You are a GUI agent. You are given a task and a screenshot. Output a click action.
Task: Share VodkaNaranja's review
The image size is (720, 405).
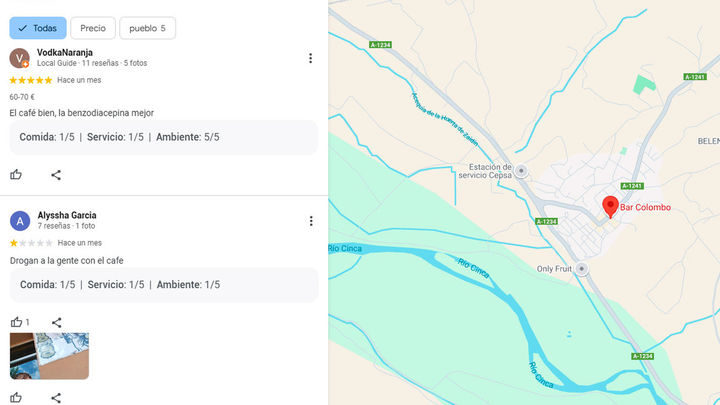click(x=56, y=175)
